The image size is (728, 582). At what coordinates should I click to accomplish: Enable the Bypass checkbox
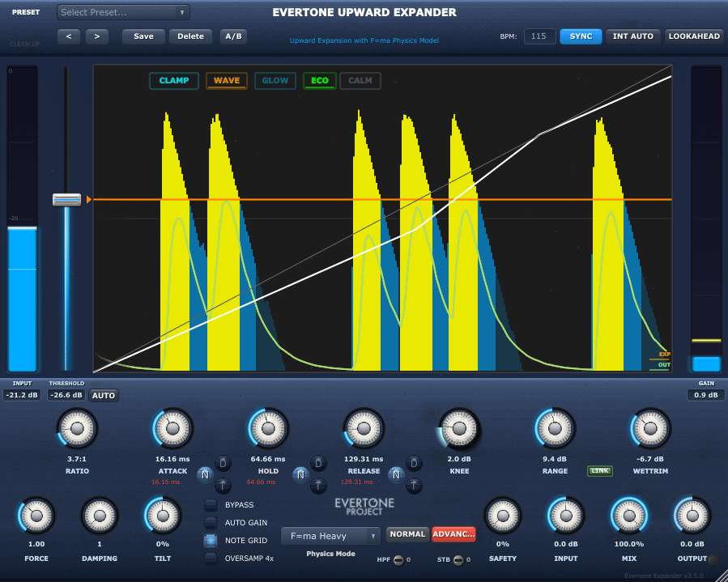(211, 505)
